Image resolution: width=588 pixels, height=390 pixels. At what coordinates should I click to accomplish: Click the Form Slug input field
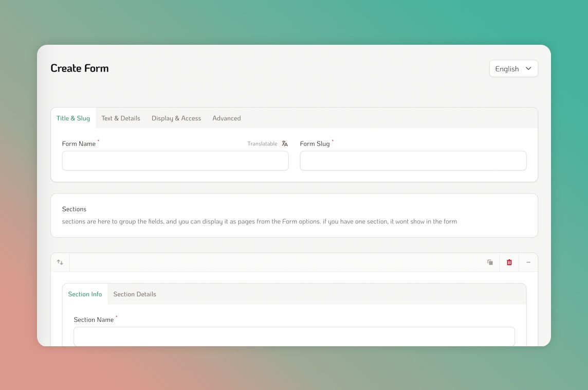point(413,161)
